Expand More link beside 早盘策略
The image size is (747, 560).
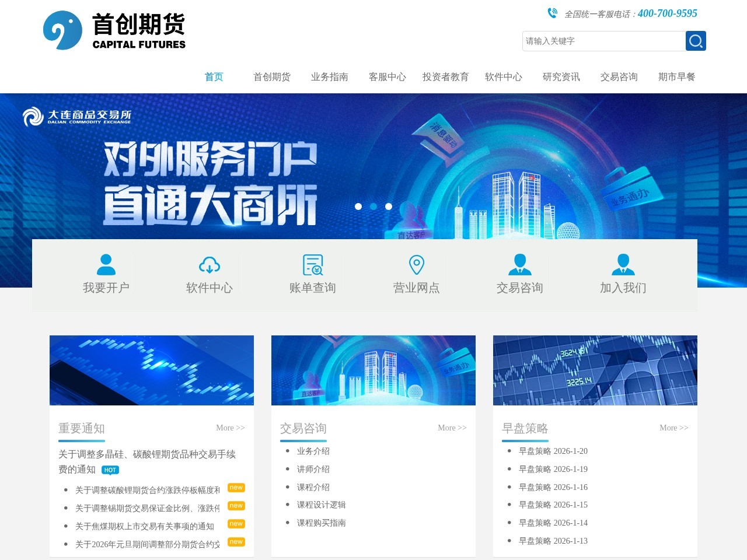click(673, 428)
